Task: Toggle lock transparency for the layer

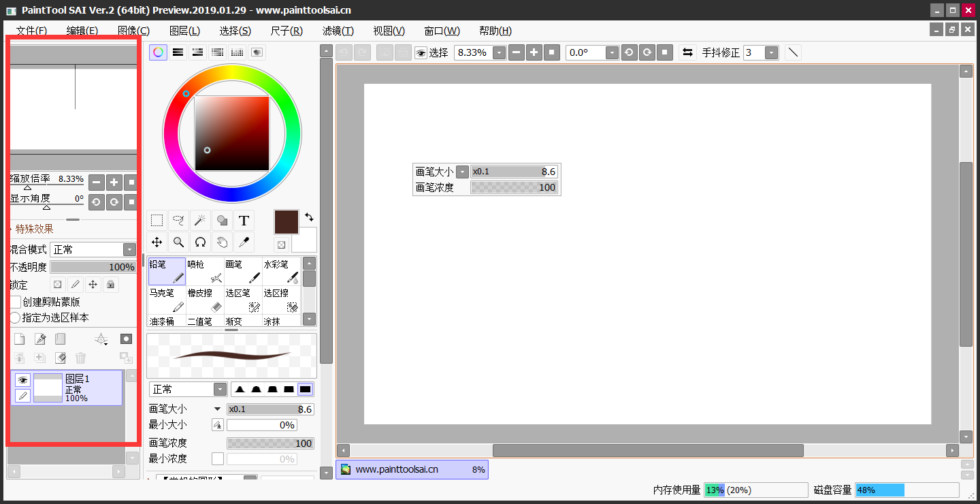Action: pyautogui.click(x=58, y=284)
